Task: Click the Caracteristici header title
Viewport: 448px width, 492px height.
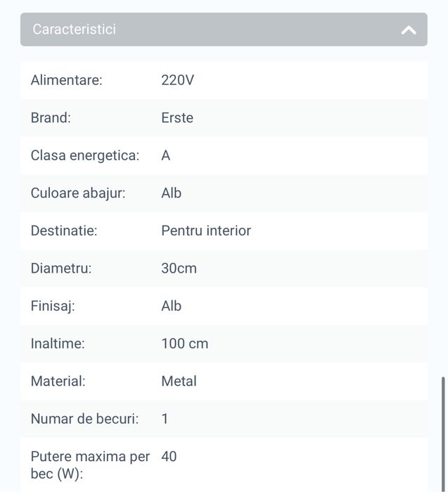Action: tap(75, 30)
